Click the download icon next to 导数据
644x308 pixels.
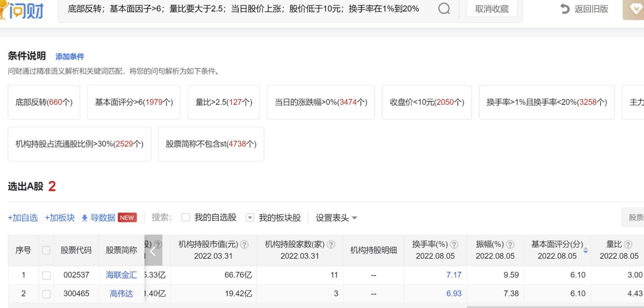pyautogui.click(x=84, y=218)
